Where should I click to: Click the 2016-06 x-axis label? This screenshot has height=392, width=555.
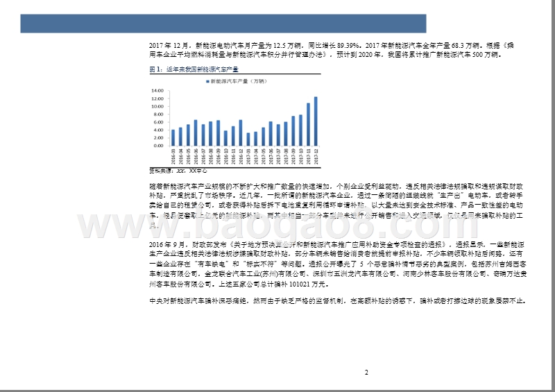(196, 157)
